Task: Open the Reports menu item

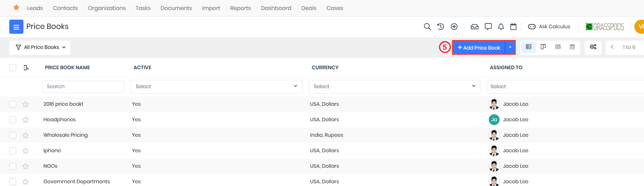Action: coord(241,8)
